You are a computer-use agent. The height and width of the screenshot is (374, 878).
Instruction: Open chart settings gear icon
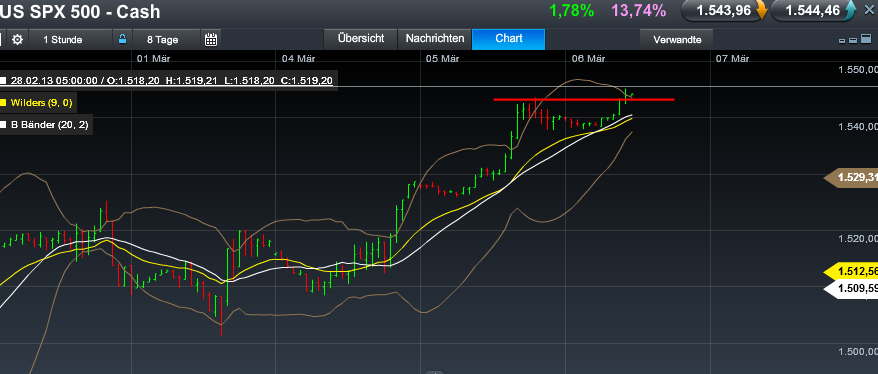(17, 40)
